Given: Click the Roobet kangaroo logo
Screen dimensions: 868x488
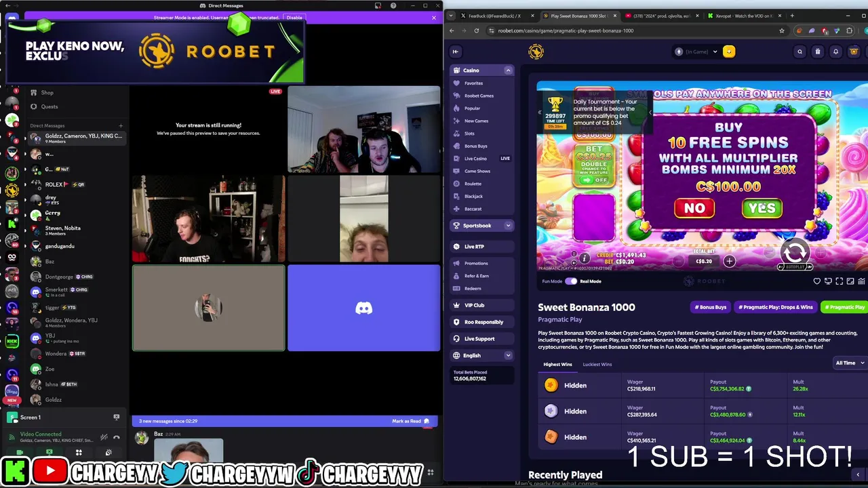Looking at the screenshot, I should point(536,52).
